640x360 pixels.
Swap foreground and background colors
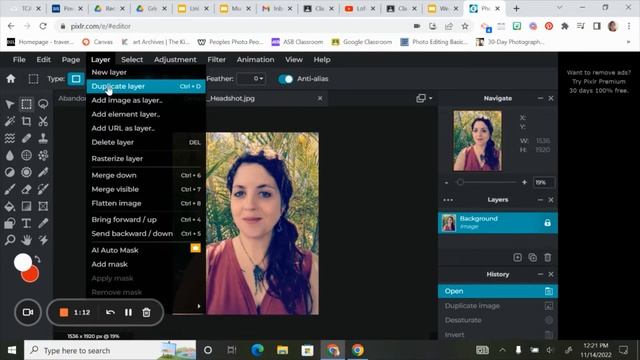38,259
